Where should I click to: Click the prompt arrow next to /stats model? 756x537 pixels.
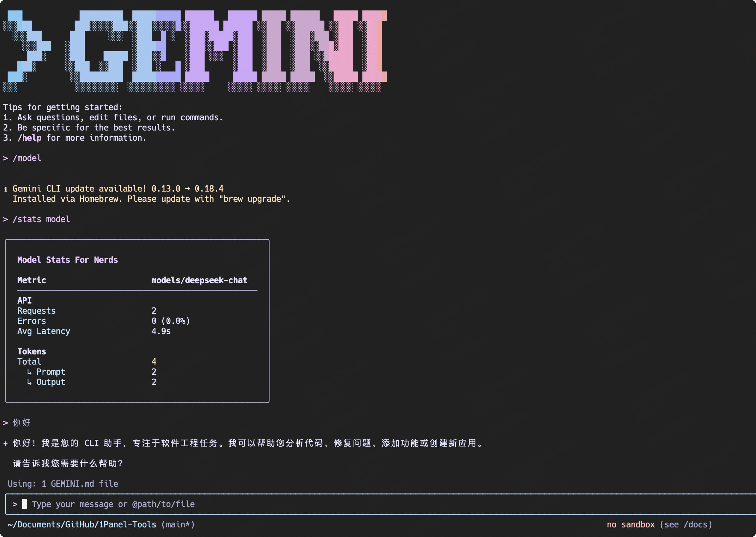coord(5,219)
